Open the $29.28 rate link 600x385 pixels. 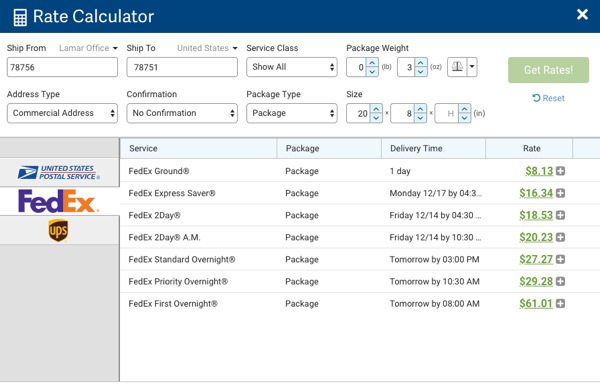pyautogui.click(x=536, y=282)
